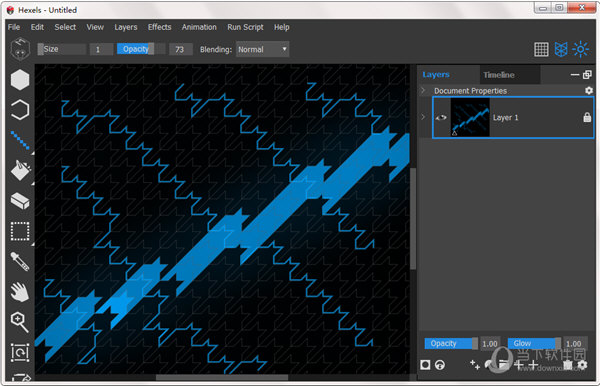600x386 pixels.
Task: Select the marquee selection tool
Action: [x=20, y=231]
